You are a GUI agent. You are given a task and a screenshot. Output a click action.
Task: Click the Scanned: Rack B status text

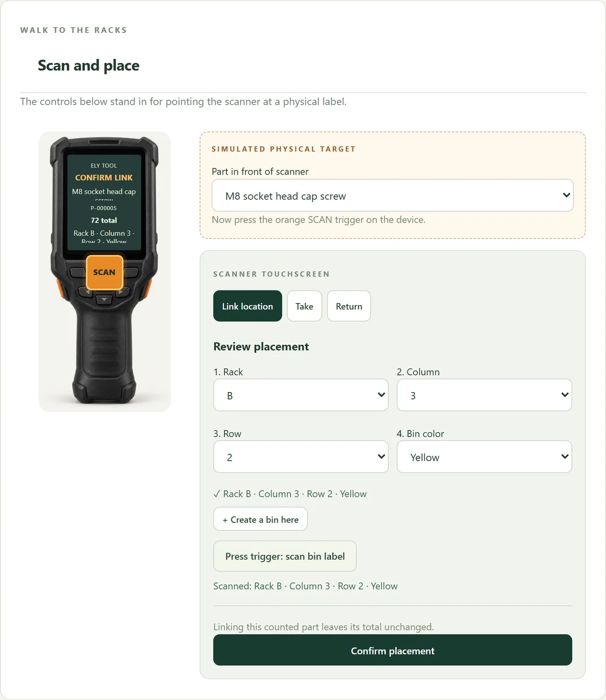tap(306, 586)
